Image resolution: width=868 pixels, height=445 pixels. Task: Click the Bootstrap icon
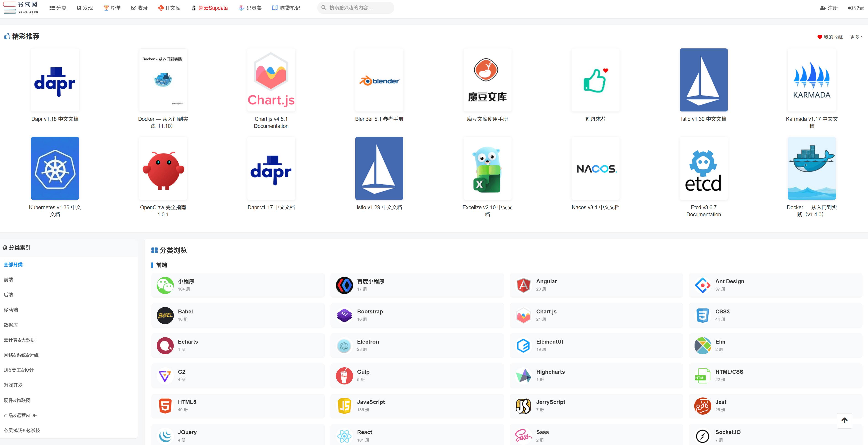click(344, 315)
